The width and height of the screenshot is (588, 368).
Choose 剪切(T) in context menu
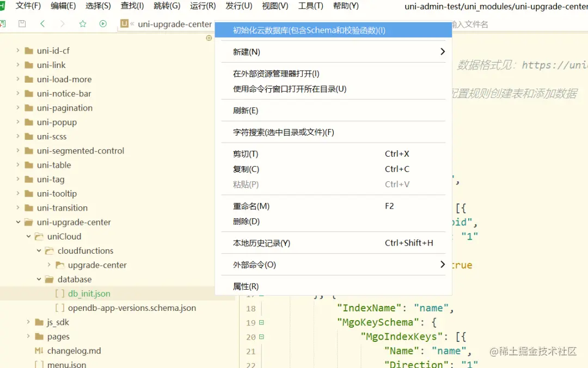click(333, 154)
